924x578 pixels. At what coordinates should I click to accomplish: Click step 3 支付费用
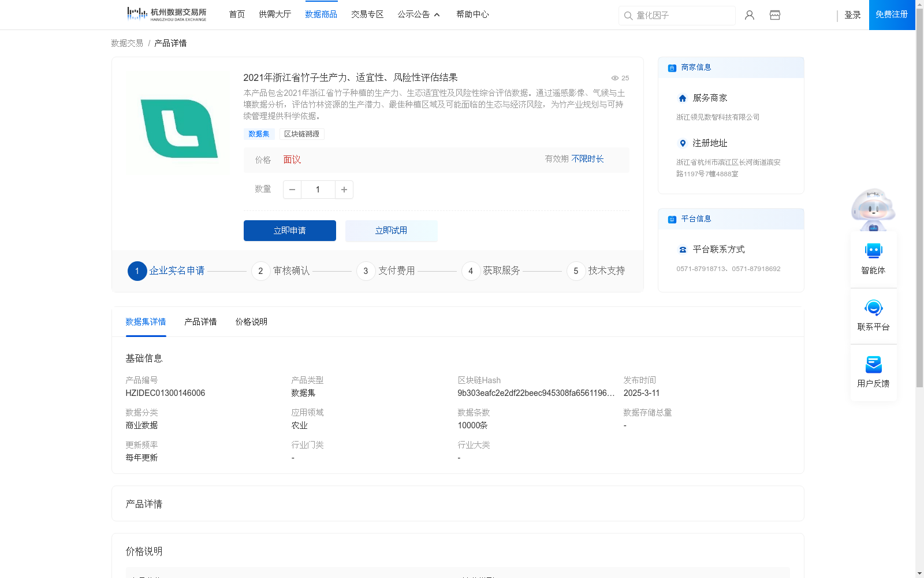click(x=386, y=271)
